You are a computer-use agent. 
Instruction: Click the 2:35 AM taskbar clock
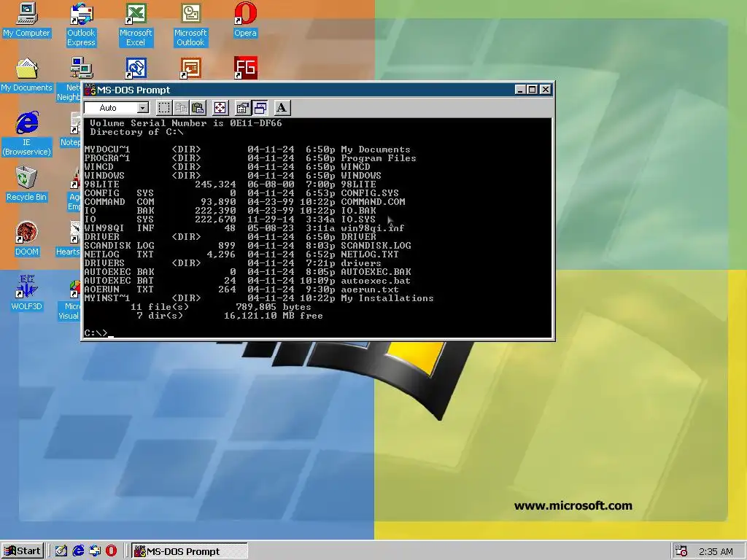click(716, 551)
